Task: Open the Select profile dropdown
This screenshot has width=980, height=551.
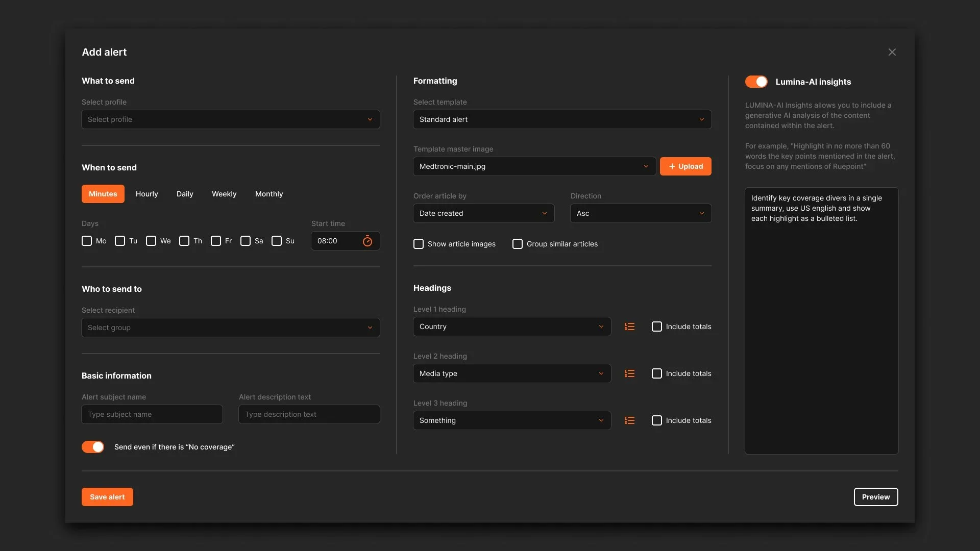Action: coord(230,119)
